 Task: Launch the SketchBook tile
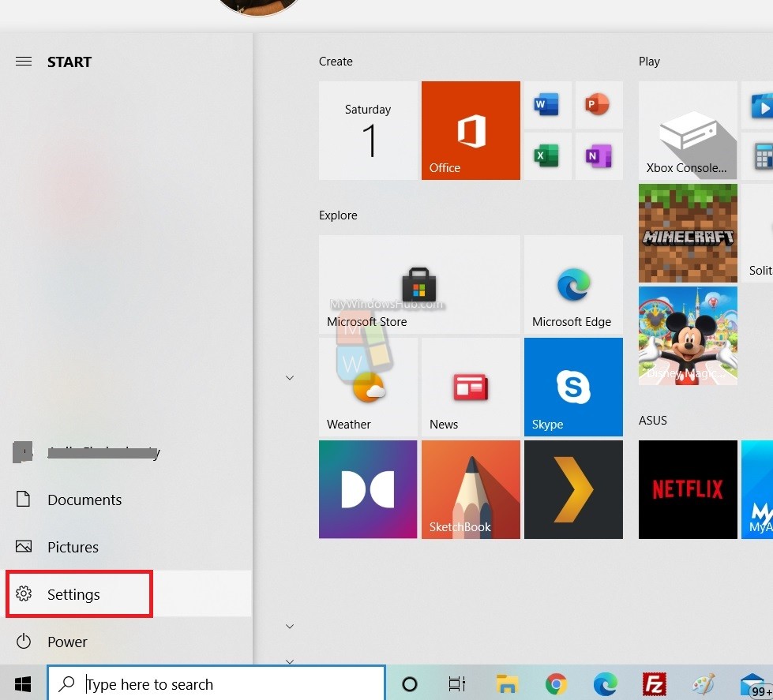coord(471,489)
